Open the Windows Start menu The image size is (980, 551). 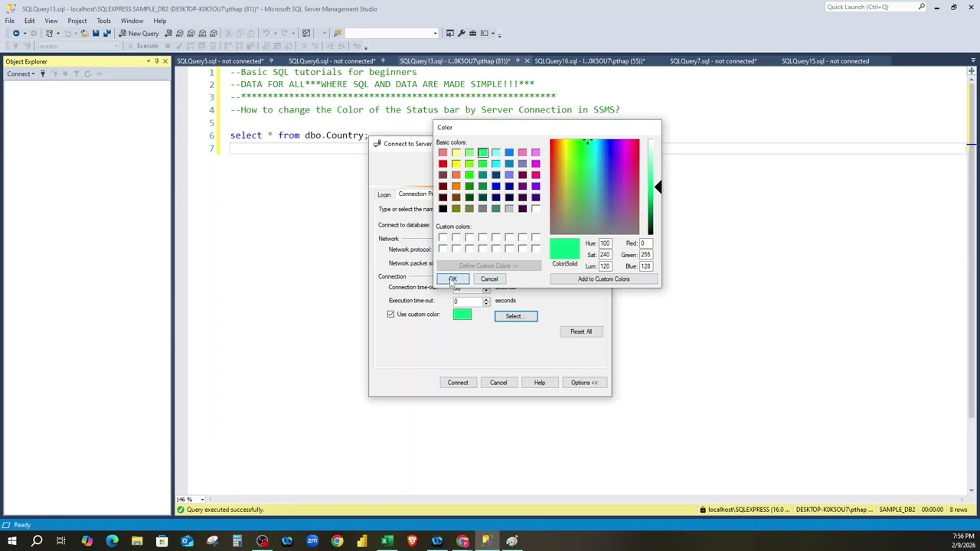point(11,542)
